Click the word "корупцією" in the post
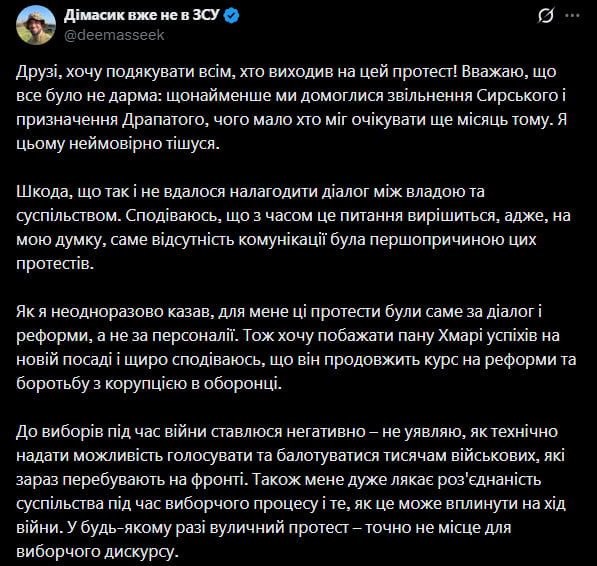The width and height of the screenshot is (597, 566). coord(146,384)
